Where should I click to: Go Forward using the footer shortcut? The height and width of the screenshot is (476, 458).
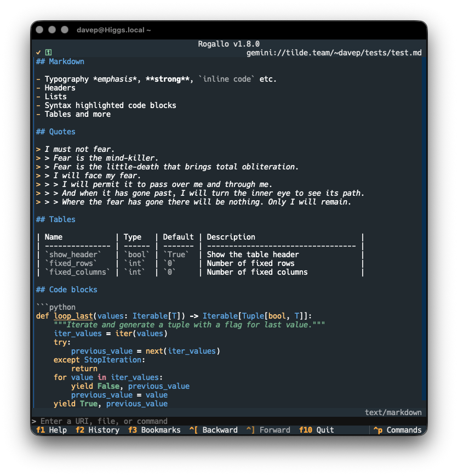pyautogui.click(x=268, y=430)
